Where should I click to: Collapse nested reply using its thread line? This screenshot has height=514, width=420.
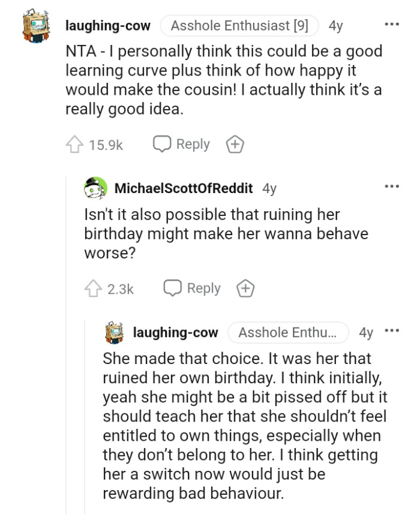(x=85, y=420)
